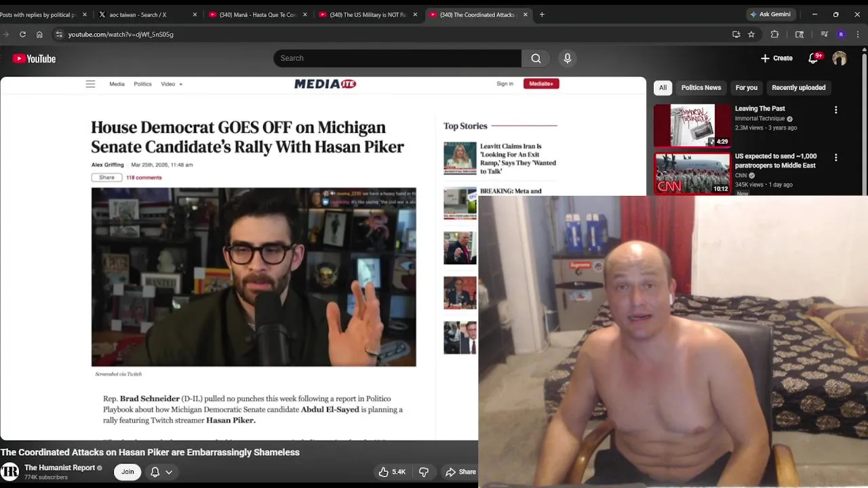Click CNN channel name in sidebar
The height and width of the screenshot is (488, 868).
(x=741, y=176)
